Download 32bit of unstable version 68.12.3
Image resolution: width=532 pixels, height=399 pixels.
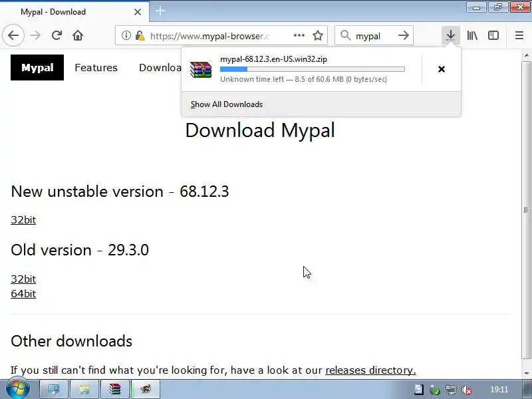[23, 220]
